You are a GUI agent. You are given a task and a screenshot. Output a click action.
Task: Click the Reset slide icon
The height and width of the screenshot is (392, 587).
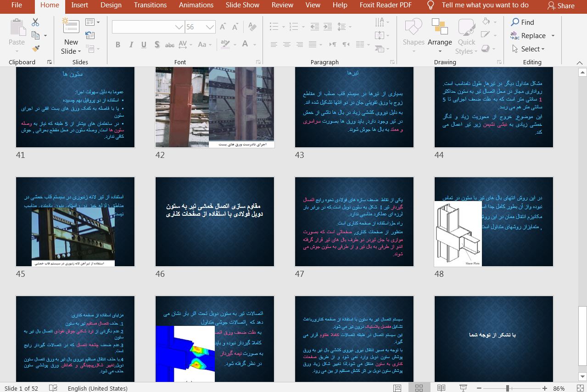tap(90, 35)
